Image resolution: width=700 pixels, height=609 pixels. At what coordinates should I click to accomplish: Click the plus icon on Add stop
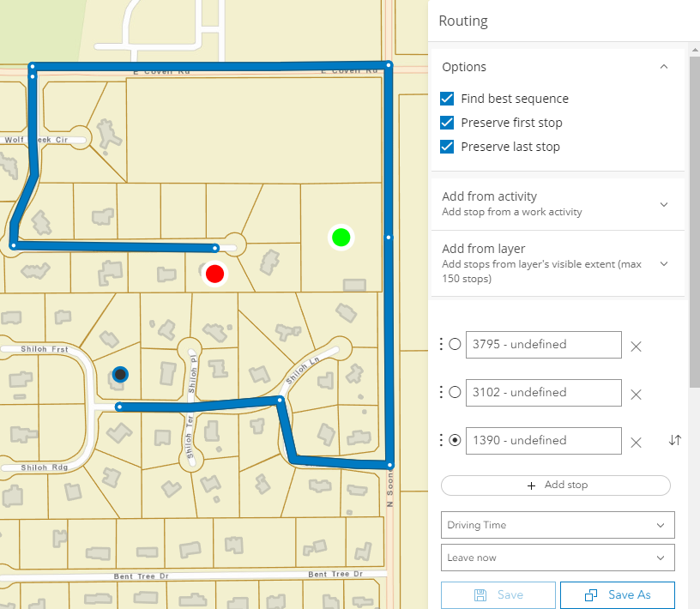click(532, 485)
